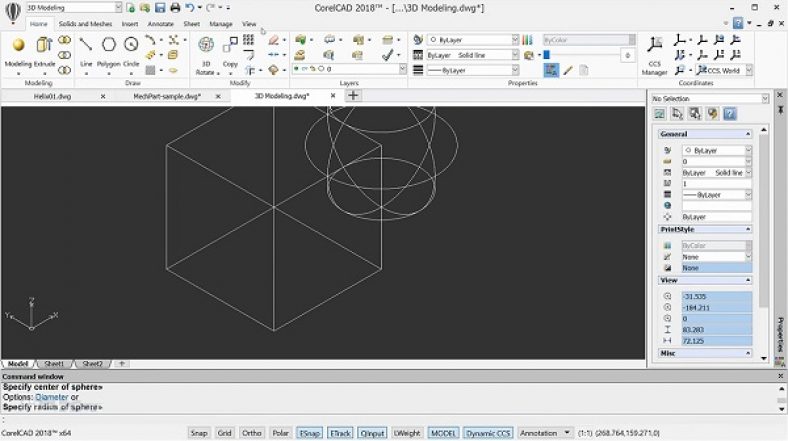Click the pattern array grid icon
The width and height of the screenshot is (788, 441).
[x=249, y=40]
